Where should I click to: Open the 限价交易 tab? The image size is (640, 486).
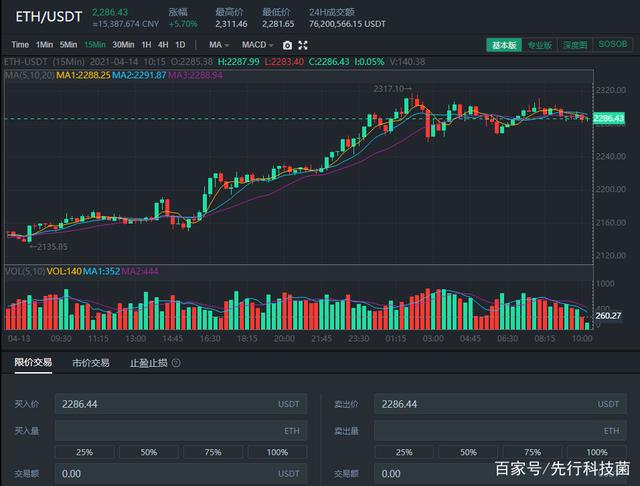point(33,362)
